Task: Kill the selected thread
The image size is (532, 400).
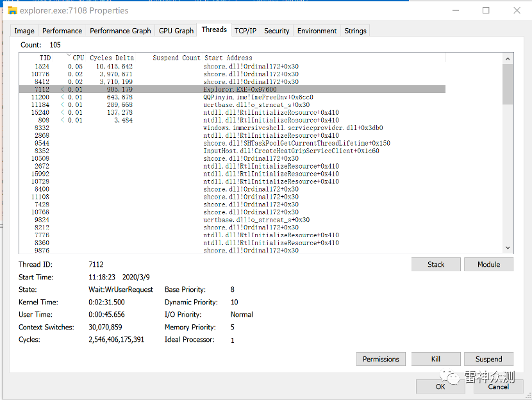Action: [436, 359]
